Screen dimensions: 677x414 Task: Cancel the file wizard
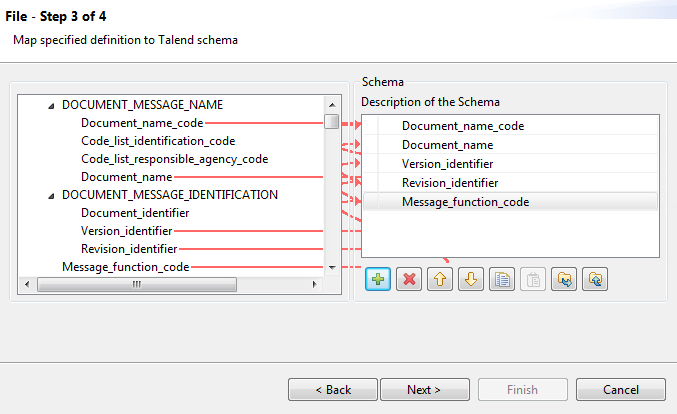click(x=621, y=389)
